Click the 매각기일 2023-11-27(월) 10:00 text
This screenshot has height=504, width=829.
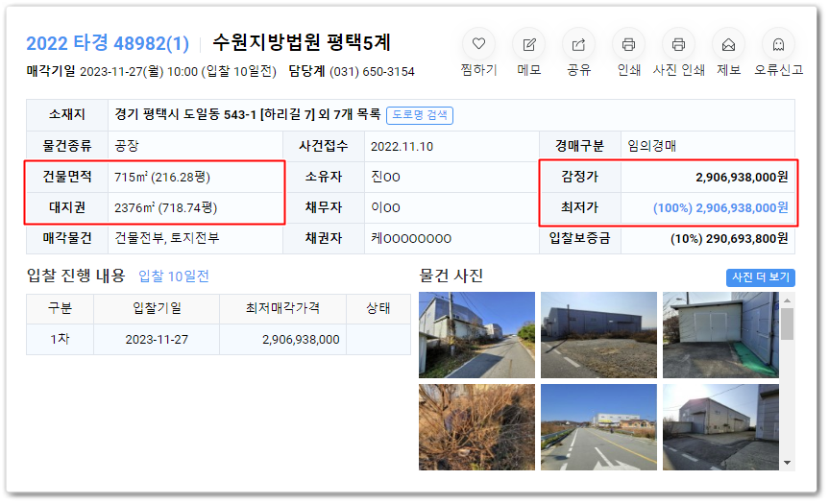point(112,71)
